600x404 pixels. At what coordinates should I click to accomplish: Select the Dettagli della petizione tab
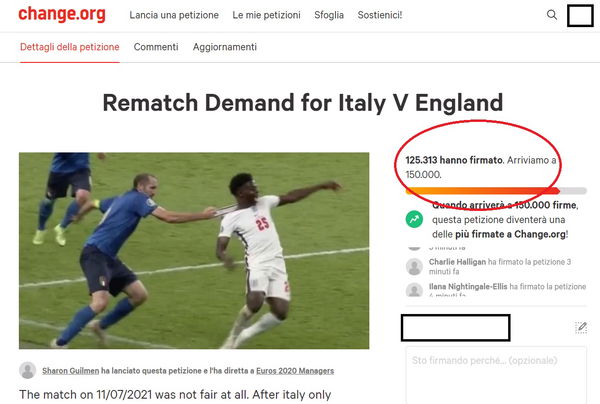pyautogui.click(x=70, y=47)
